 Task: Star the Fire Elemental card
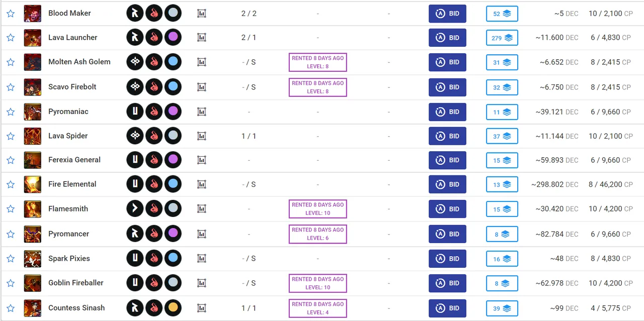tap(11, 184)
